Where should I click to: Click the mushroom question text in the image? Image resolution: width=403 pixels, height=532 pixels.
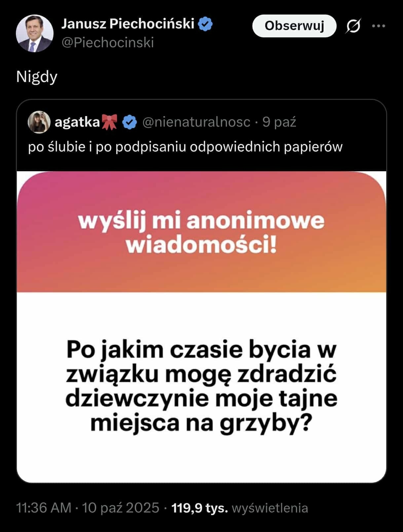point(201,386)
